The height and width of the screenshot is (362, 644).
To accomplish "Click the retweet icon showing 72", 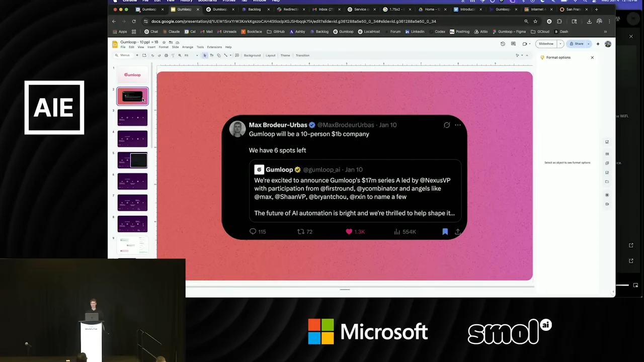I will (301, 232).
